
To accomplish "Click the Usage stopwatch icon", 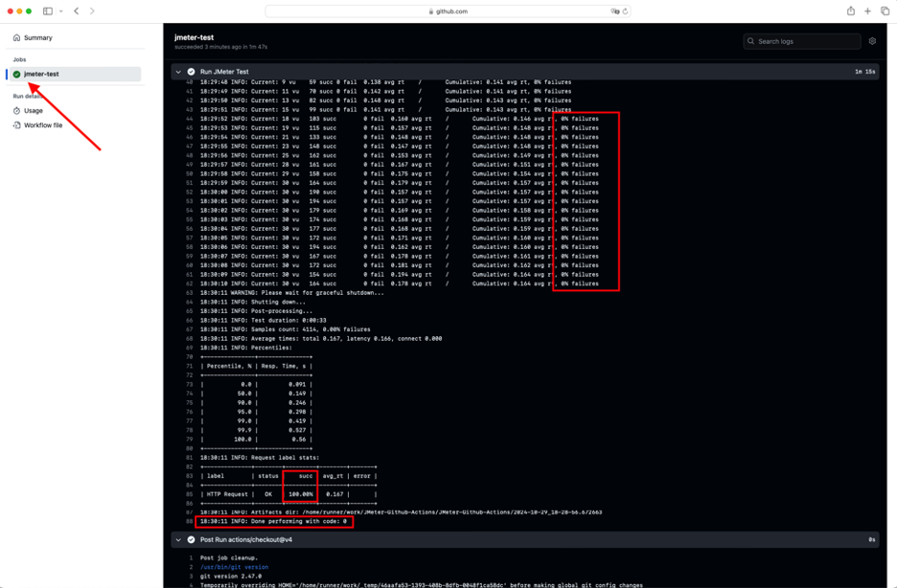I will click(x=16, y=111).
